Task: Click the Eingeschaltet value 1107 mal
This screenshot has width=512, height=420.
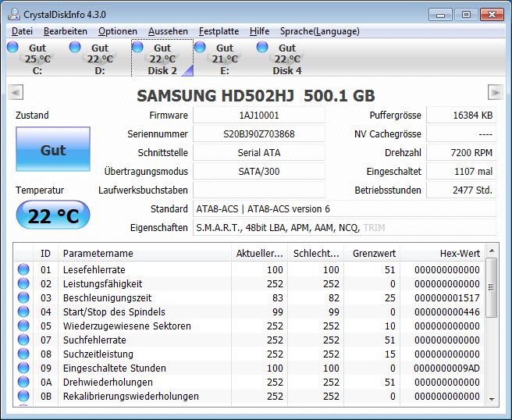Action: pos(461,172)
